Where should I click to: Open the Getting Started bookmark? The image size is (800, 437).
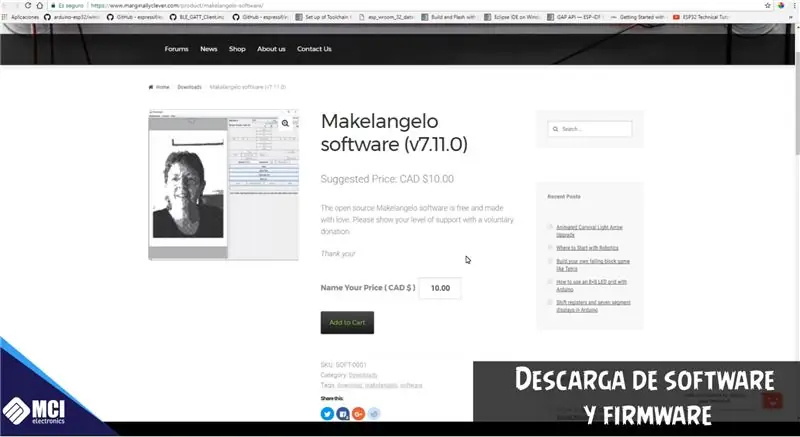click(637, 17)
